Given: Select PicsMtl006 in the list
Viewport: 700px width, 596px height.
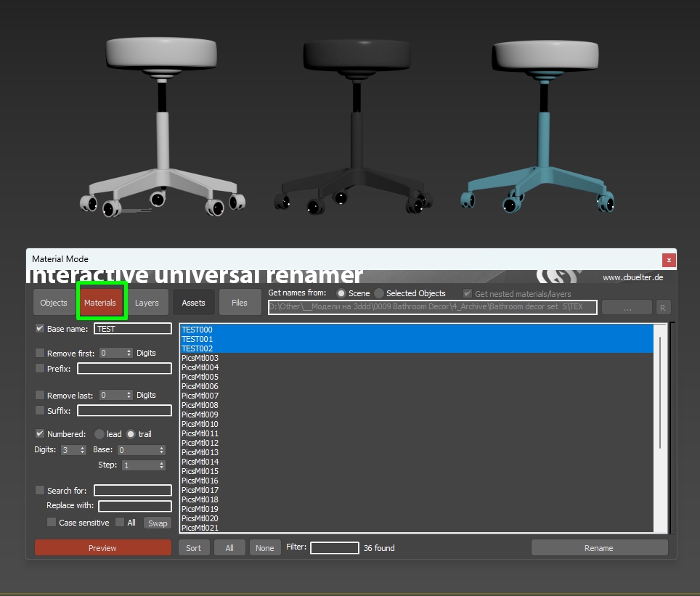Looking at the screenshot, I should click(x=417, y=386).
